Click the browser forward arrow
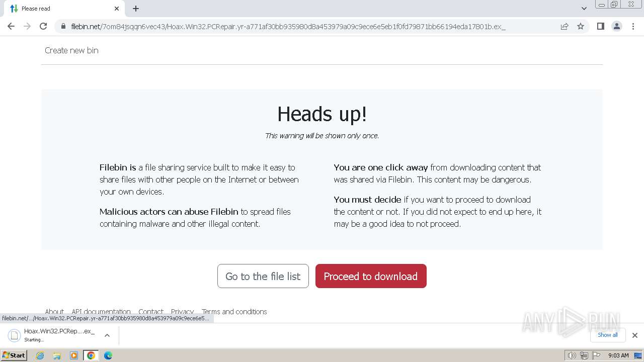Screen dimensions: 644x362 pos(27,26)
